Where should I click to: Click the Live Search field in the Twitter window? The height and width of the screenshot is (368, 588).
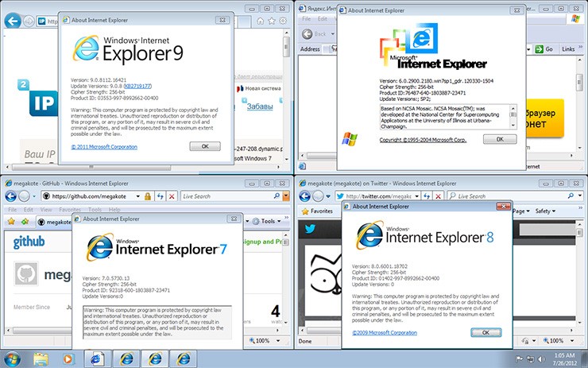508,196
